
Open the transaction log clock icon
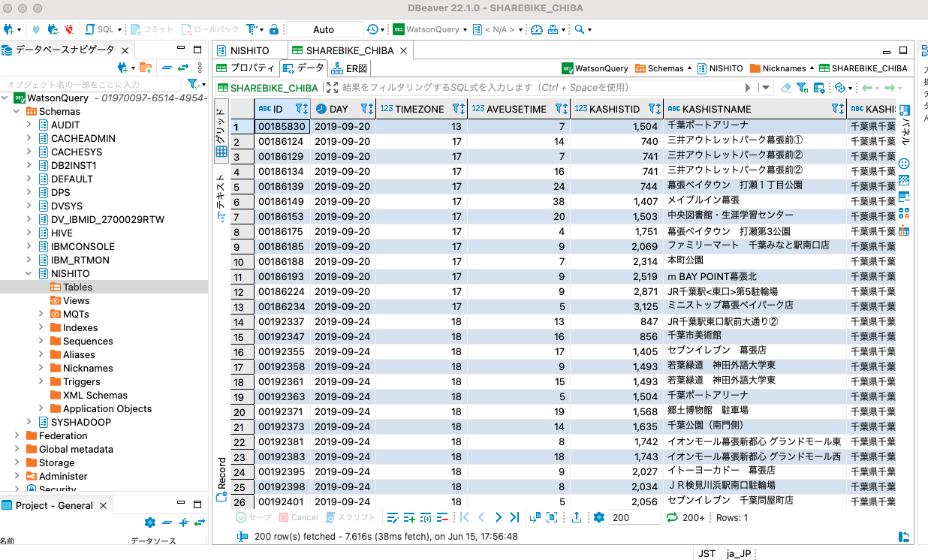pos(372,29)
